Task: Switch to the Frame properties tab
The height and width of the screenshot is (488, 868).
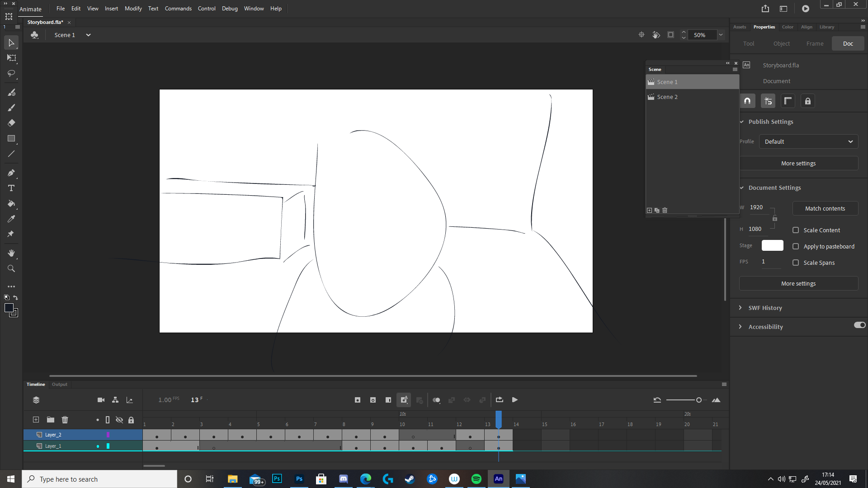Action: point(815,44)
